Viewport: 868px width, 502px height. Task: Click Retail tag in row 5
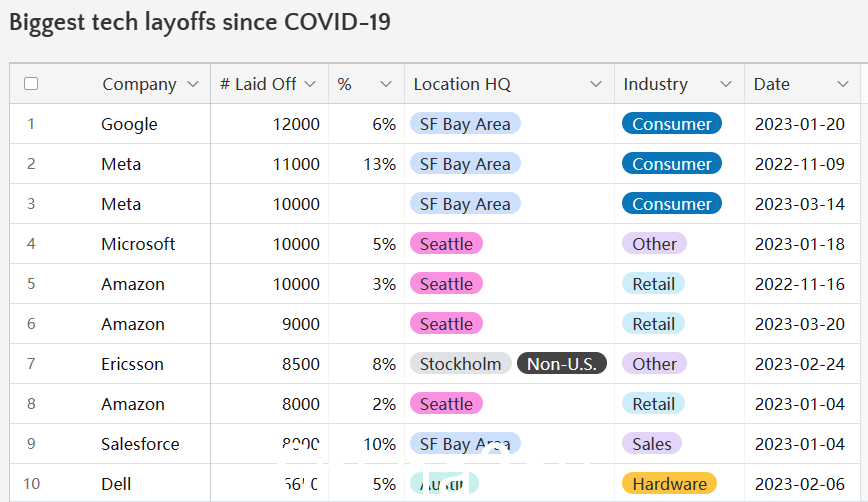[653, 284]
